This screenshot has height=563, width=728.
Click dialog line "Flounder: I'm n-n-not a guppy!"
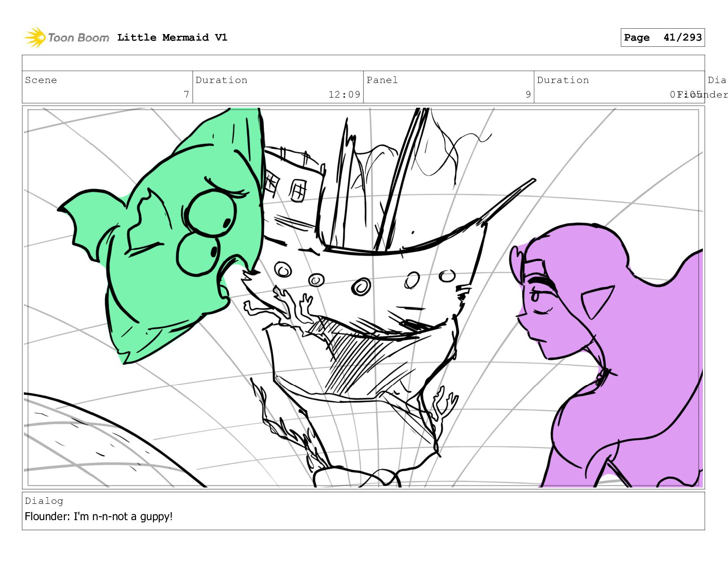coord(99,516)
